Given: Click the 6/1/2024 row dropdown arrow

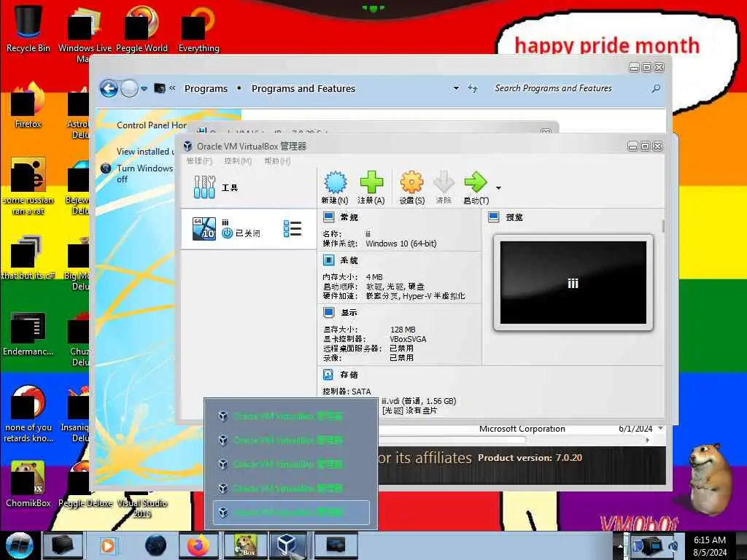Looking at the screenshot, I should pos(660,429).
